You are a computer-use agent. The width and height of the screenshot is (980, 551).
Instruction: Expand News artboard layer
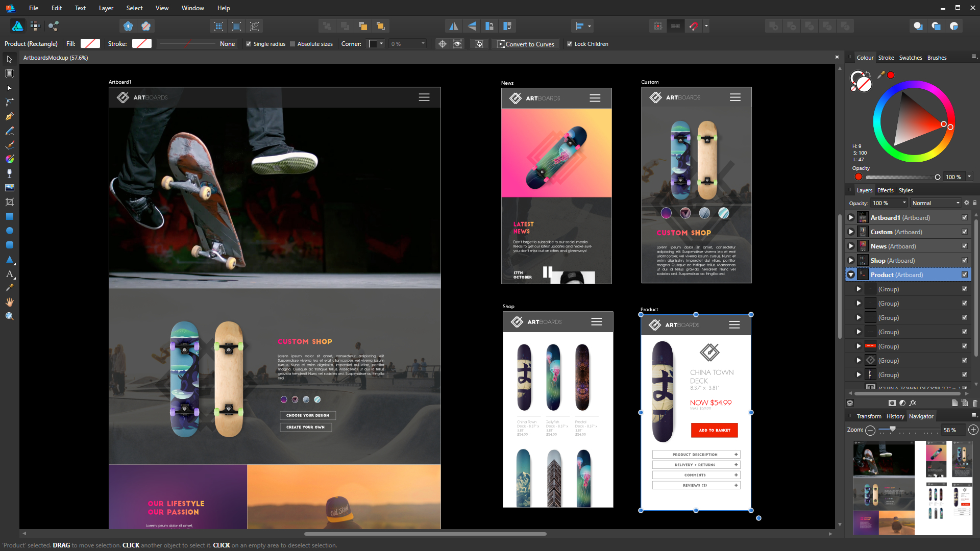click(851, 246)
